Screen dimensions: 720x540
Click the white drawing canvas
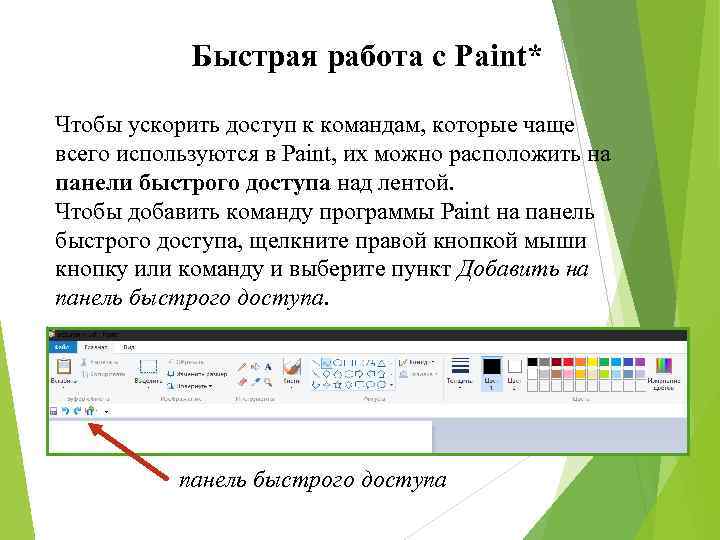[x=240, y=436]
